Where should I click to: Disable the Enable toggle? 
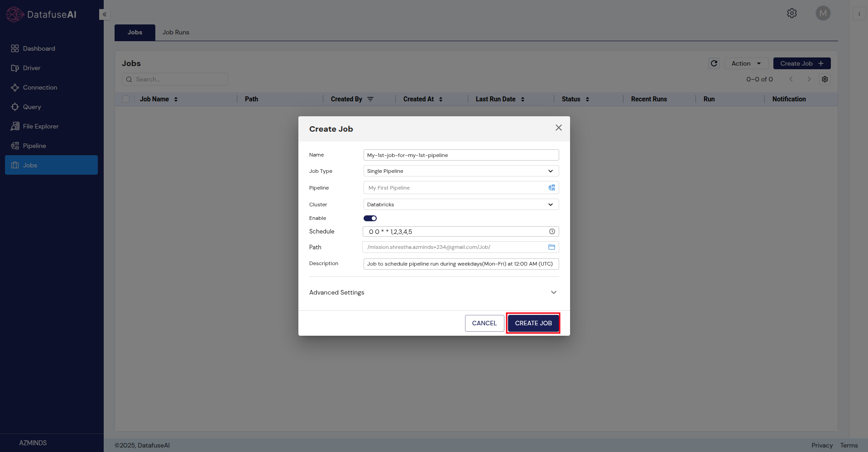coord(370,218)
